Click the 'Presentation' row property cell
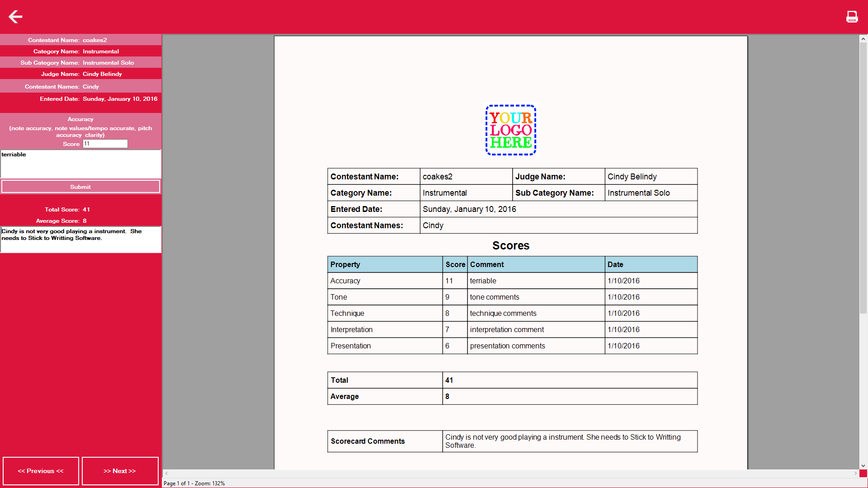Screen dimensions: 868x488 click(385, 346)
